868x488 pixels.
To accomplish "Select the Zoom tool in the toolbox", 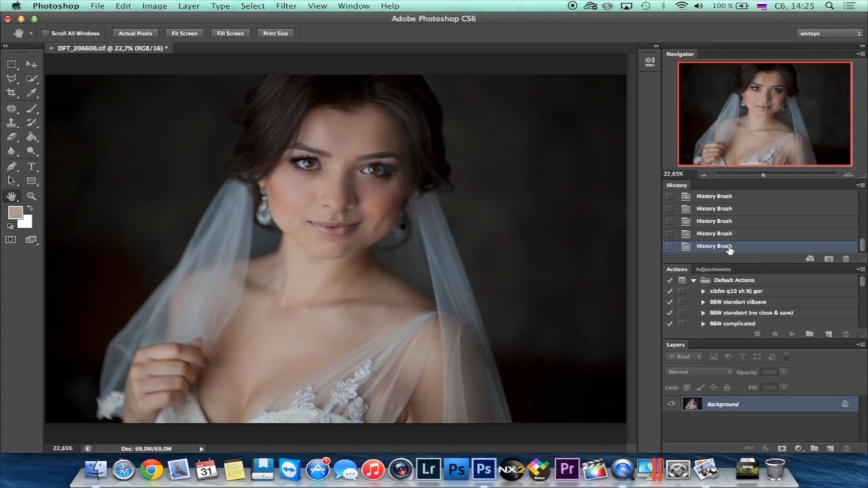I will 31,197.
